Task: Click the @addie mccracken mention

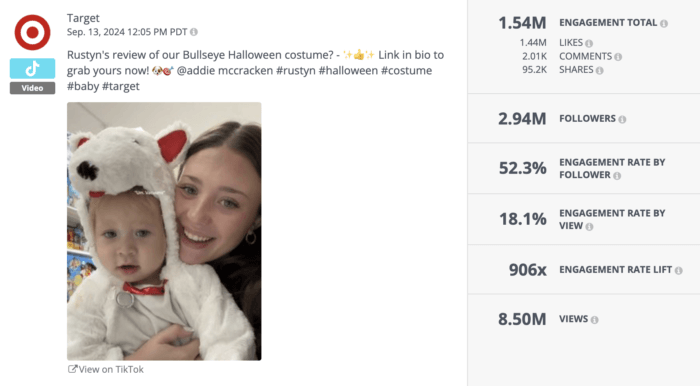Action: click(x=225, y=71)
